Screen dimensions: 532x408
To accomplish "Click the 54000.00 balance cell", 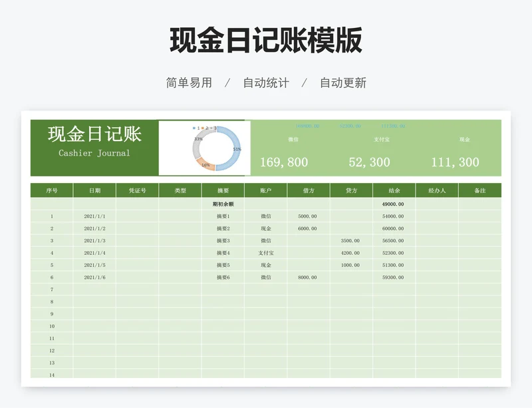I will click(394, 216).
